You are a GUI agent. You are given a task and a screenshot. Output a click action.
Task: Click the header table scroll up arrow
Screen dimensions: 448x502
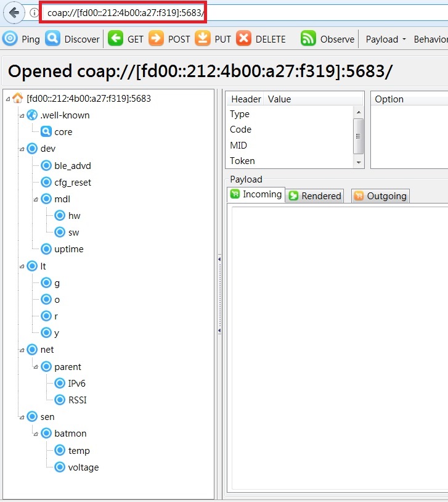pyautogui.click(x=359, y=112)
